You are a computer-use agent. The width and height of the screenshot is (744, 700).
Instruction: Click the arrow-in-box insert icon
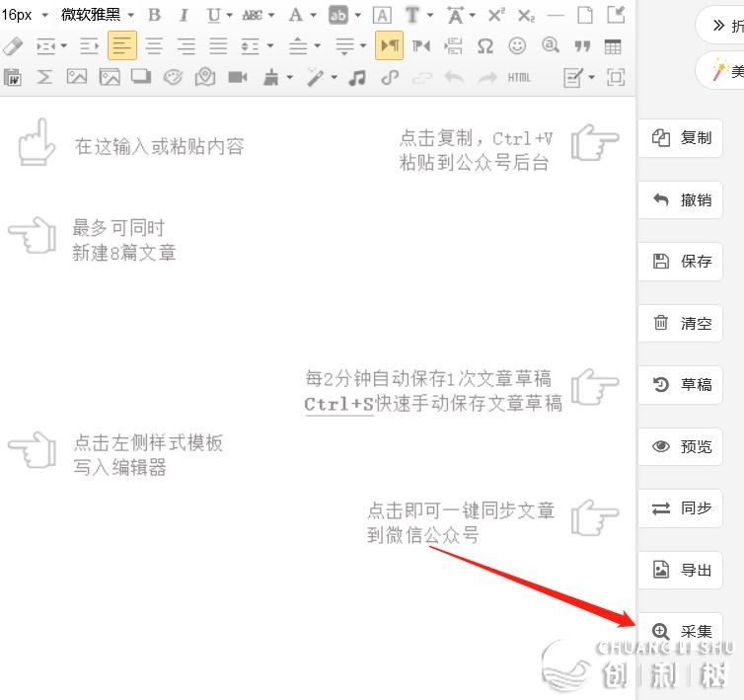coord(616,15)
